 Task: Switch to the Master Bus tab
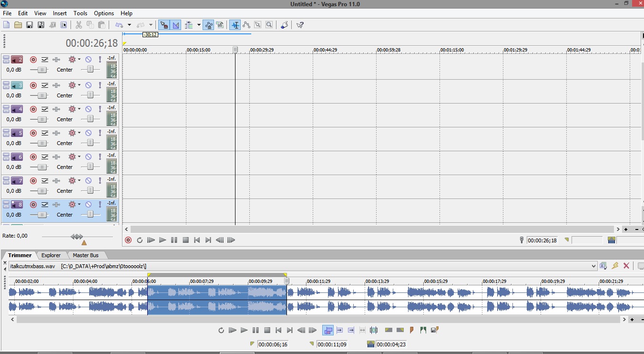86,255
